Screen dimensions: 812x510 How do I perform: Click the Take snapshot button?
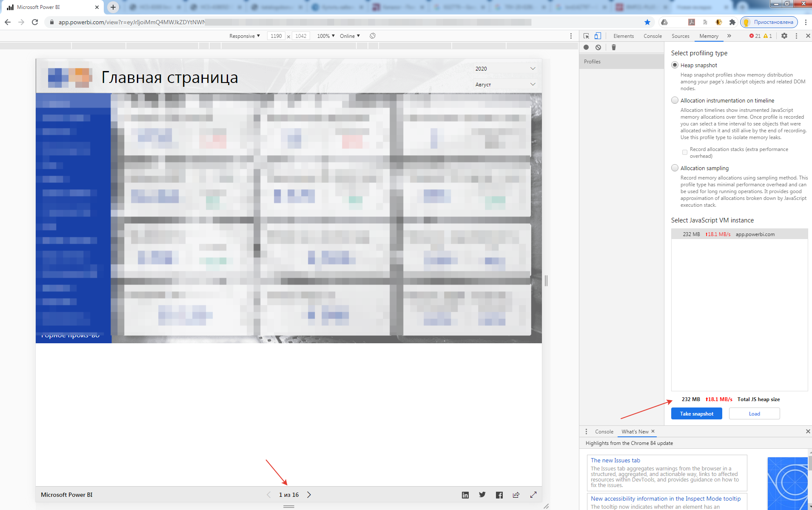[696, 413]
